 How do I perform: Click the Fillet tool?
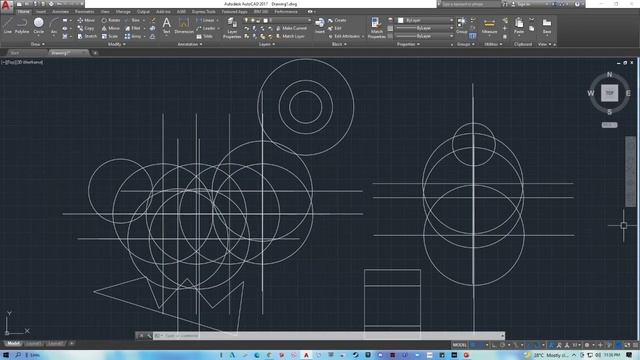click(x=133, y=28)
